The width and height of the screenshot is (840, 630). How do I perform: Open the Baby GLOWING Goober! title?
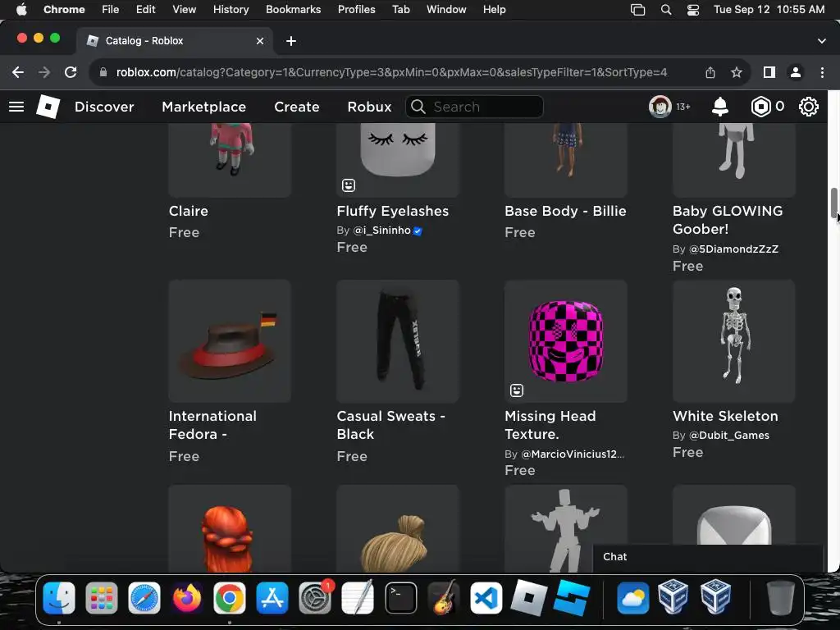click(728, 220)
